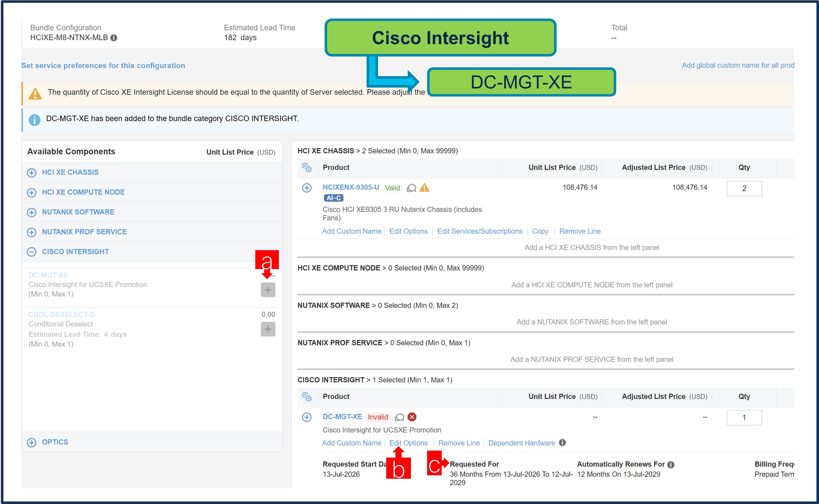Click the warning icon next to HCIXENX-9305-U
This screenshot has width=819, height=504.
tap(424, 188)
